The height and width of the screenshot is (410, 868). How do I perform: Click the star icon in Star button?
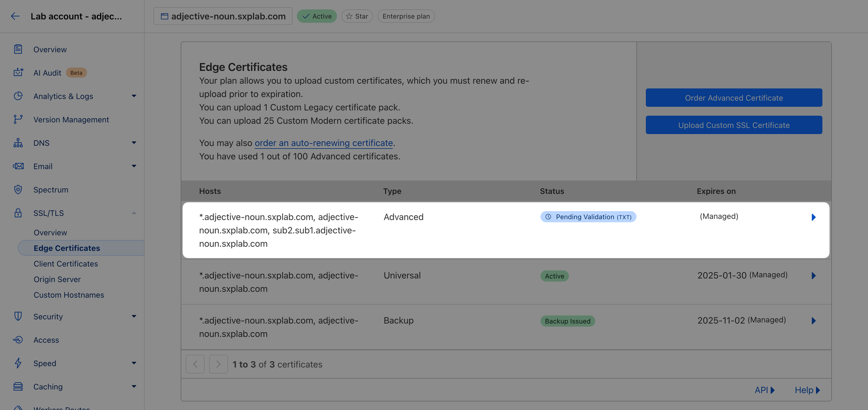(x=349, y=16)
